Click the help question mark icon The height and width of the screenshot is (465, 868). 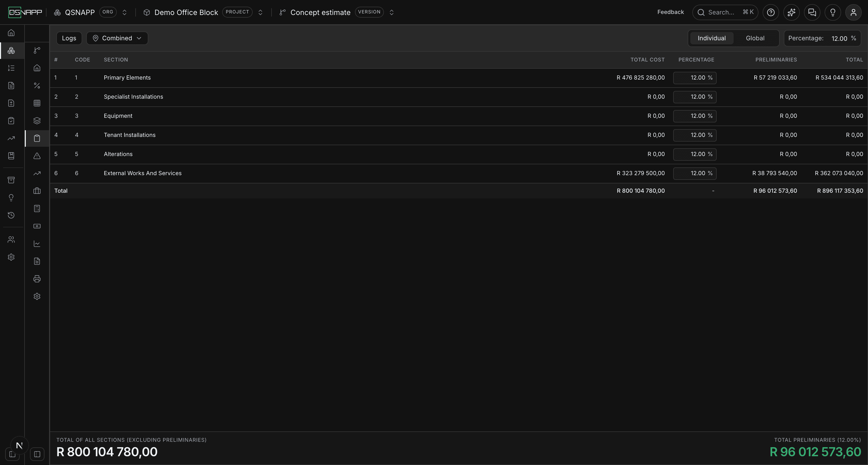click(x=771, y=12)
